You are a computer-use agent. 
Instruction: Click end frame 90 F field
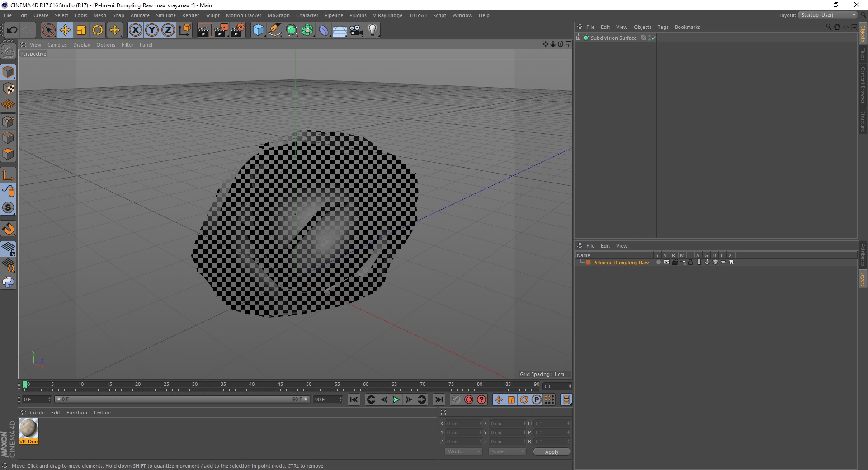point(328,399)
